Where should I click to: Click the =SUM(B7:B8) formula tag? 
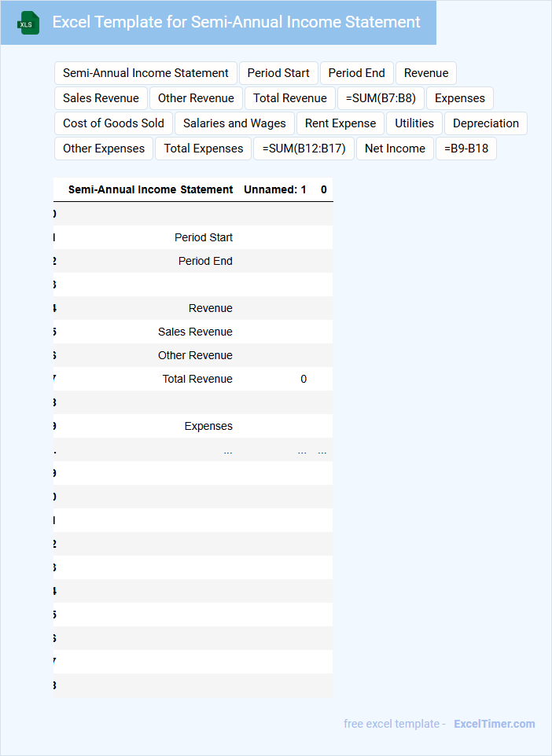(x=381, y=98)
